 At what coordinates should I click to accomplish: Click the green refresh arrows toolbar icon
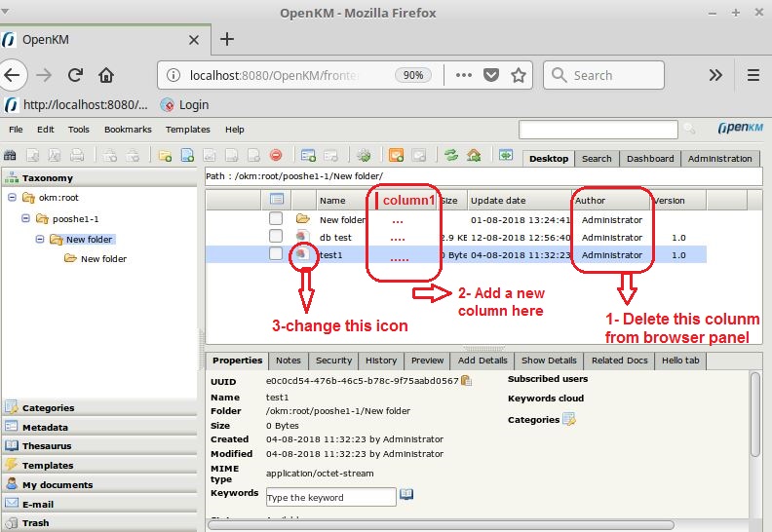[451, 155]
